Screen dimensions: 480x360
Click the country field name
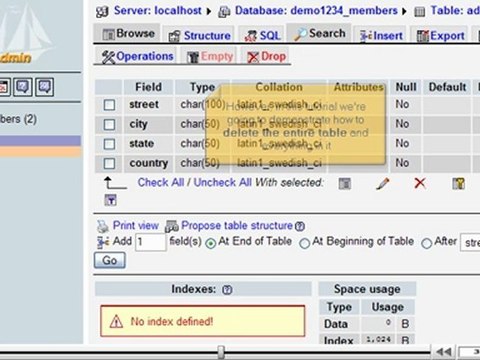(x=149, y=163)
